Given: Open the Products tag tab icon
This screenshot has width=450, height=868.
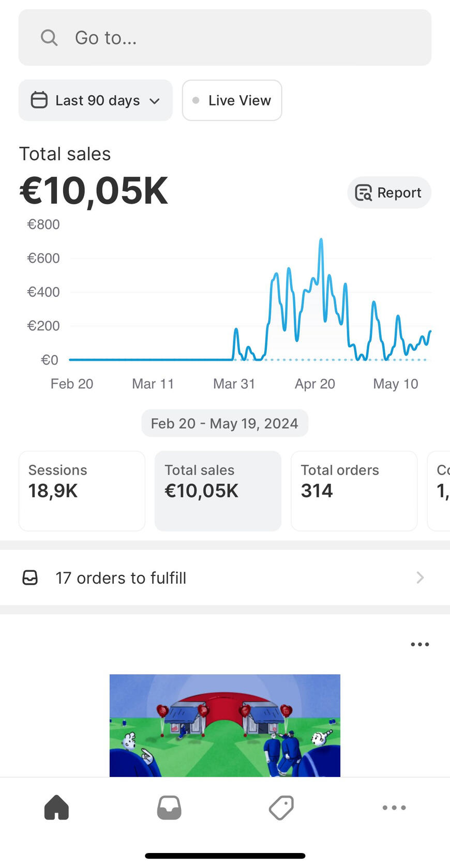Looking at the screenshot, I should click(281, 808).
